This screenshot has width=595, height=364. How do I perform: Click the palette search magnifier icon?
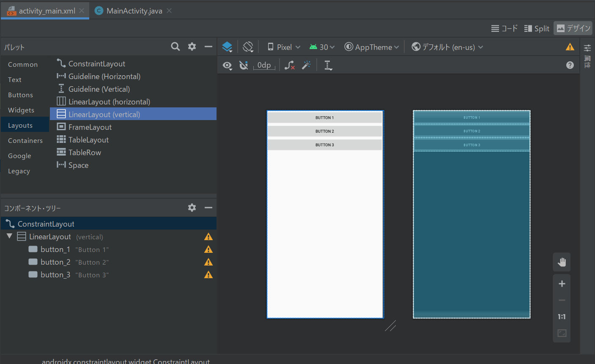tap(175, 47)
